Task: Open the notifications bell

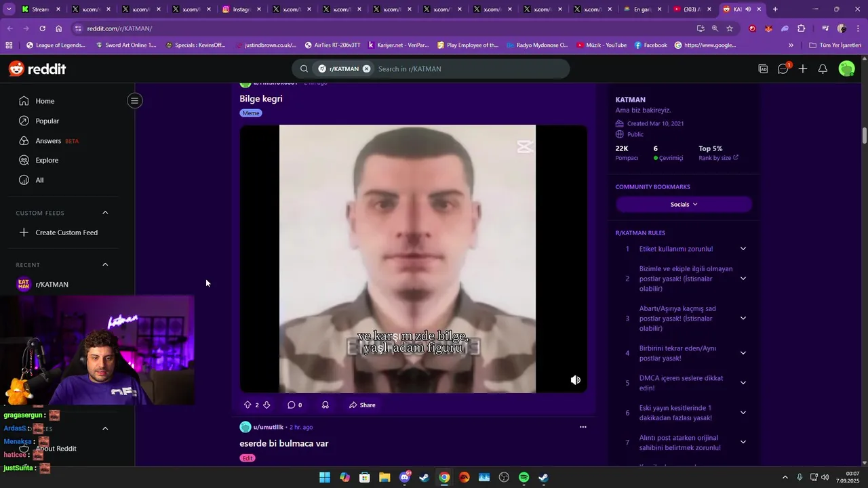Action: click(823, 68)
